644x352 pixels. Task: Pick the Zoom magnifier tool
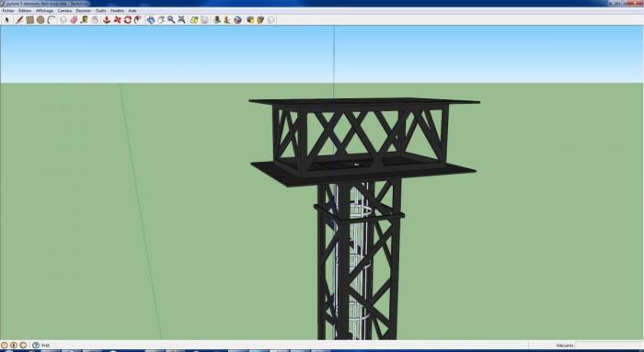(171, 19)
